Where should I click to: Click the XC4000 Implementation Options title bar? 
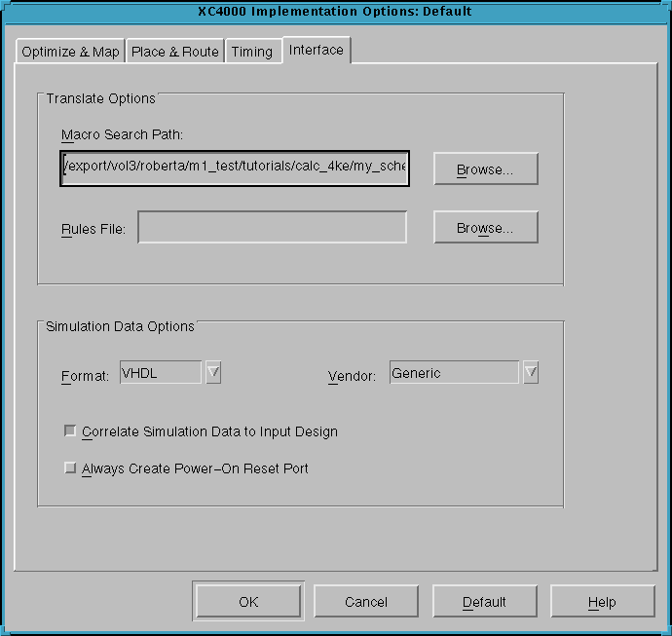click(335, 11)
